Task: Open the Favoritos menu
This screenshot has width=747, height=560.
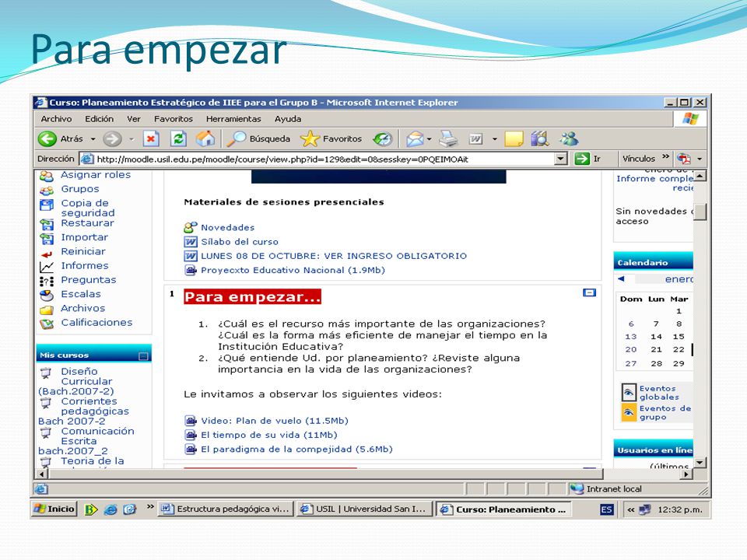Action: coord(173,119)
